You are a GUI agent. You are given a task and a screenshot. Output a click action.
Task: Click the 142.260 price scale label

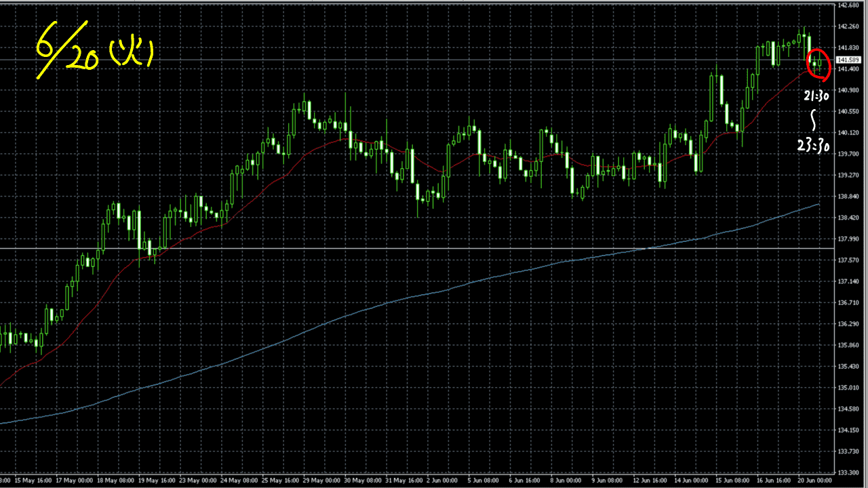(x=849, y=26)
